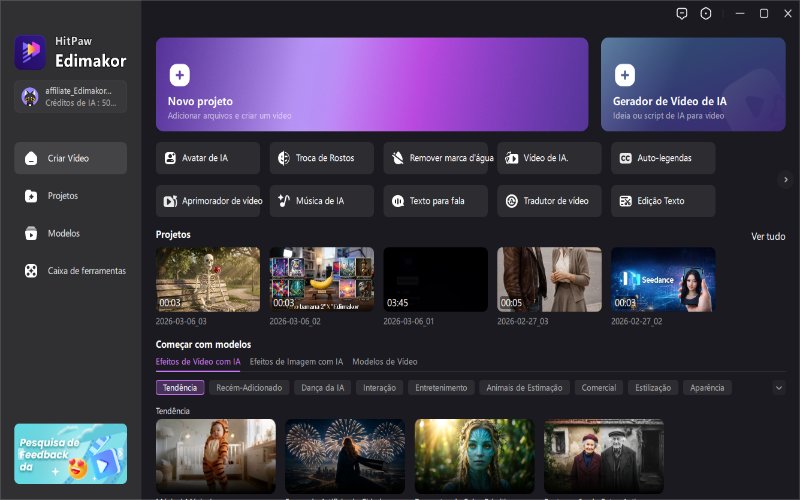The width and height of the screenshot is (800, 500).
Task: Select the Recém-Adicionado filter chip
Action: [249, 388]
